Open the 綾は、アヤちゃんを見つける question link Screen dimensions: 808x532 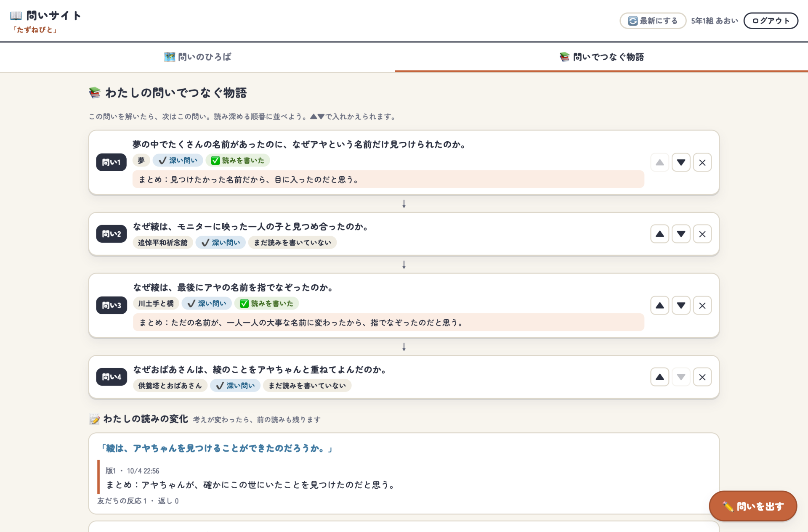click(x=216, y=448)
